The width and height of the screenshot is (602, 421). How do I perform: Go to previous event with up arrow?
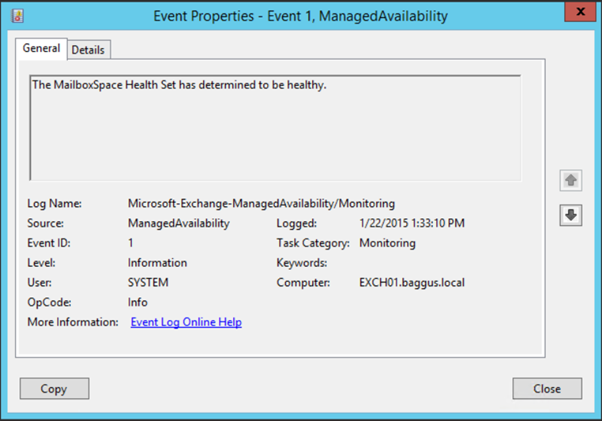pyautogui.click(x=571, y=180)
